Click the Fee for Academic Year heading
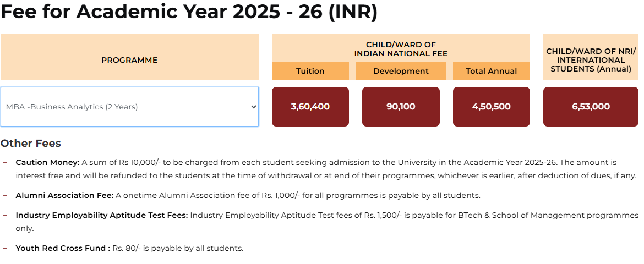The image size is (644, 264). [x=189, y=12]
